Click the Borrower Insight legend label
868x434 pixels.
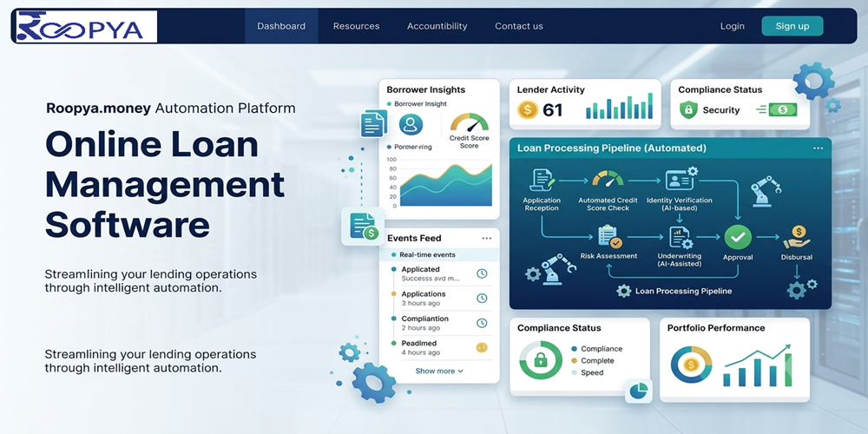click(417, 104)
